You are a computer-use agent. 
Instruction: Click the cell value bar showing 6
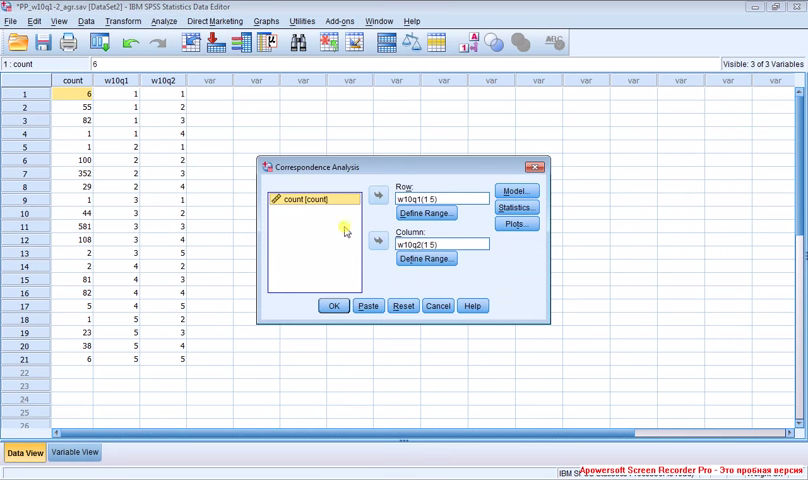click(405, 64)
